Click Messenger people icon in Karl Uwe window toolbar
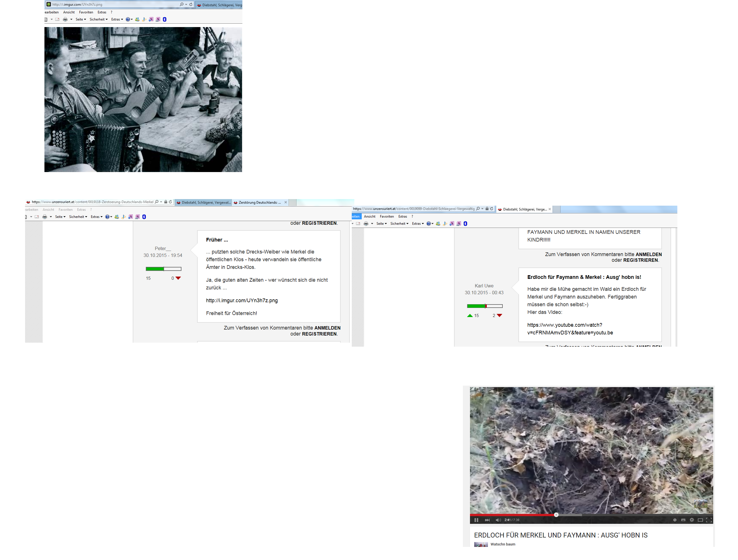Viewport: 738px width, 560px height. pos(438,224)
